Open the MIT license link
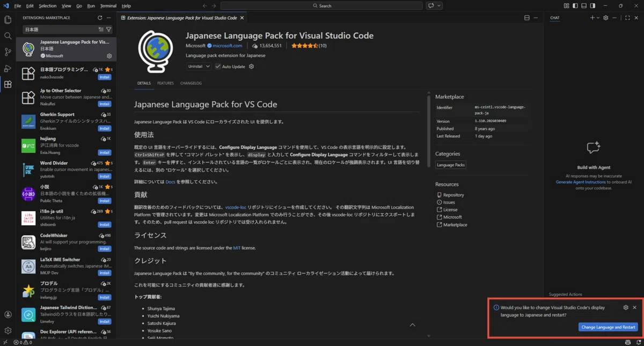Screen dimensions: 644x346 [237, 248]
